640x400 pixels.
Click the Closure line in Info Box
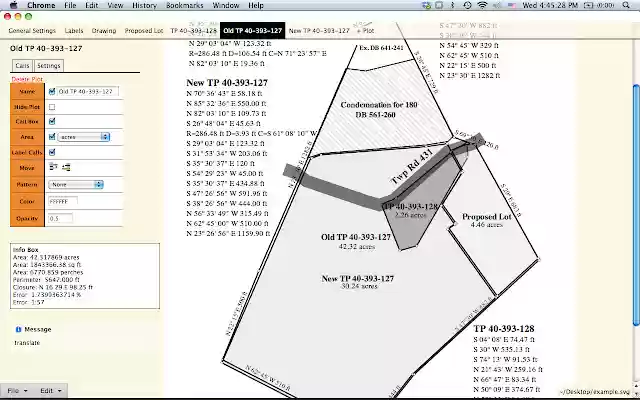(x=53, y=287)
